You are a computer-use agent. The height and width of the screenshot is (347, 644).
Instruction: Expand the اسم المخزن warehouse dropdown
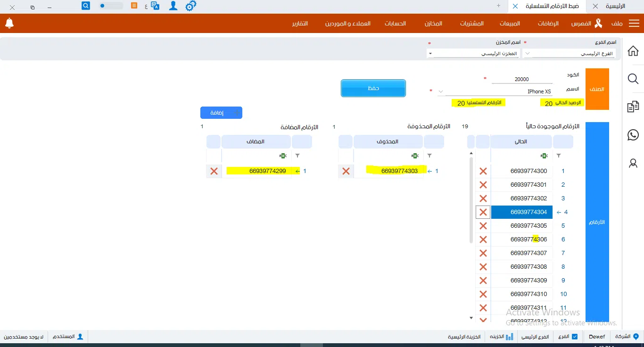pos(430,54)
